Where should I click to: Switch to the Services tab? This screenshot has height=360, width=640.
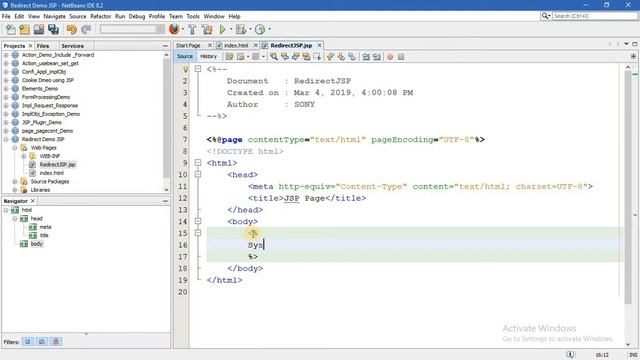coord(73,46)
